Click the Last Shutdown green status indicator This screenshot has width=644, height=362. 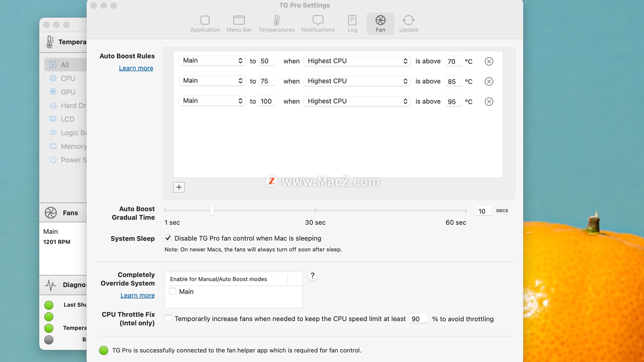pyautogui.click(x=49, y=305)
